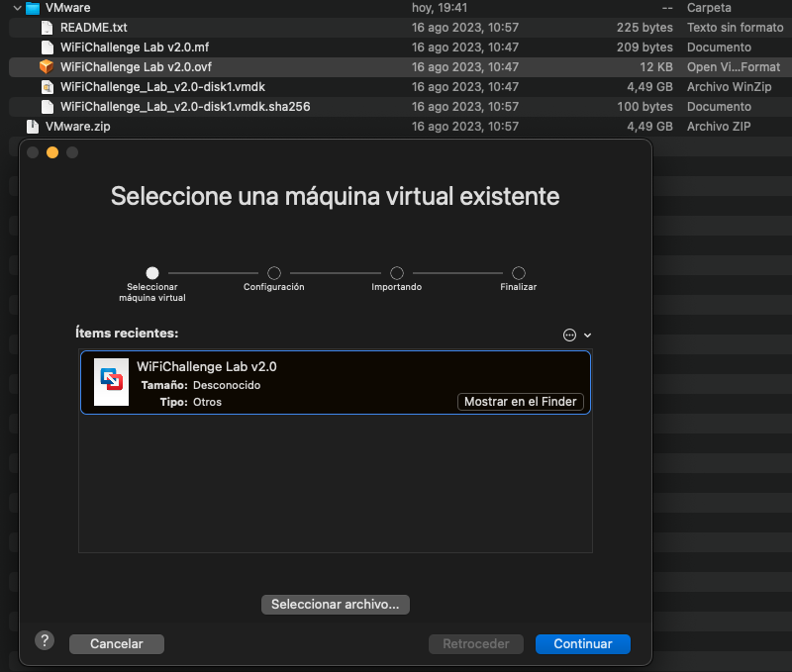Open help with the question mark button

pos(45,641)
